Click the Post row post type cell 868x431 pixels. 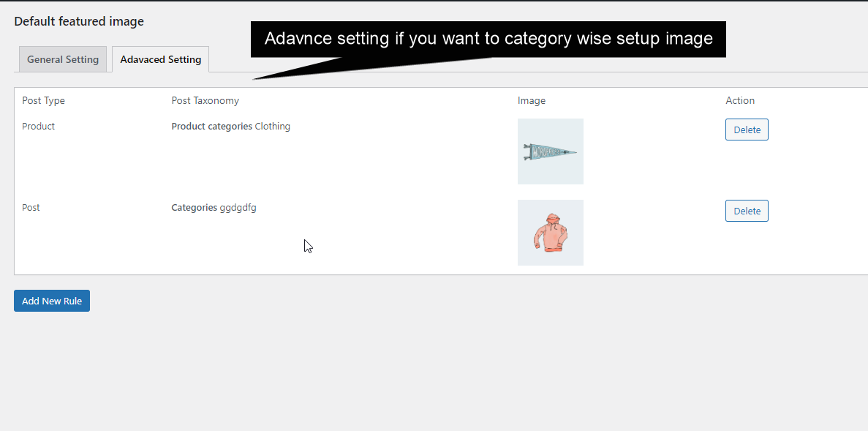coord(30,207)
